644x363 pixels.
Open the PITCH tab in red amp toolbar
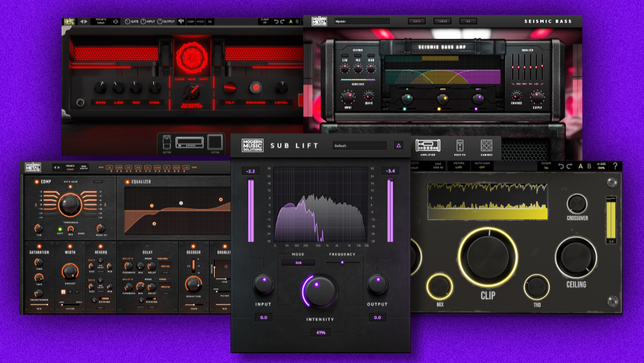200,21
